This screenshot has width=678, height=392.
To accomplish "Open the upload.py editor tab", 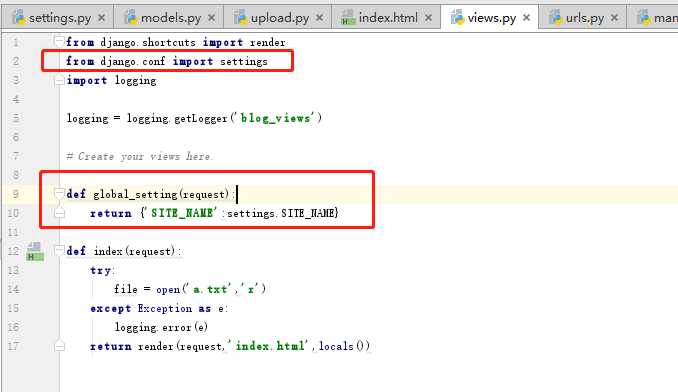I will (278, 18).
